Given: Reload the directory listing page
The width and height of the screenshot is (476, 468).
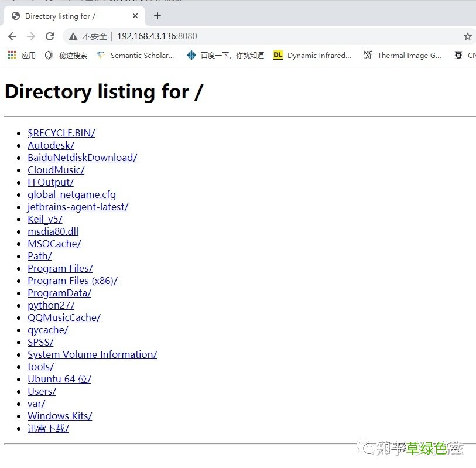Looking at the screenshot, I should tap(50, 36).
